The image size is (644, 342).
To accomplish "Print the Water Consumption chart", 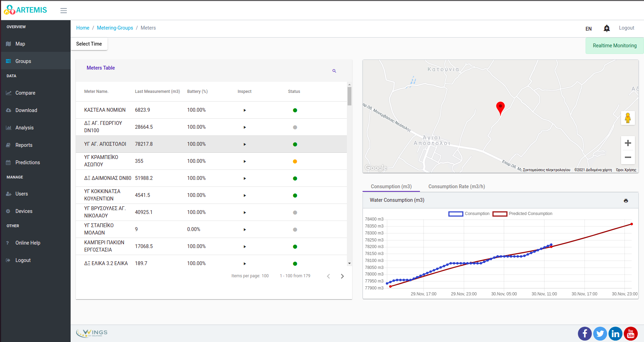I will (x=626, y=201).
